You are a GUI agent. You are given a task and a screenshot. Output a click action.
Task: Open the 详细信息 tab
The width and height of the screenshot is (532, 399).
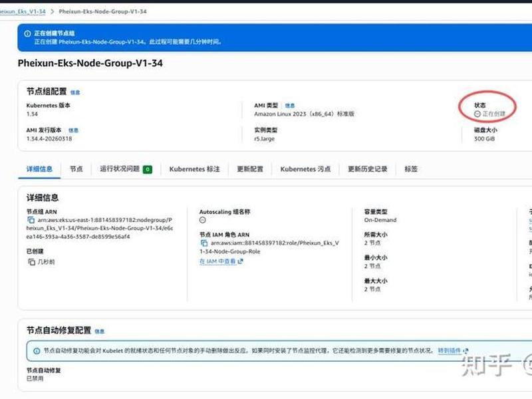(39, 169)
